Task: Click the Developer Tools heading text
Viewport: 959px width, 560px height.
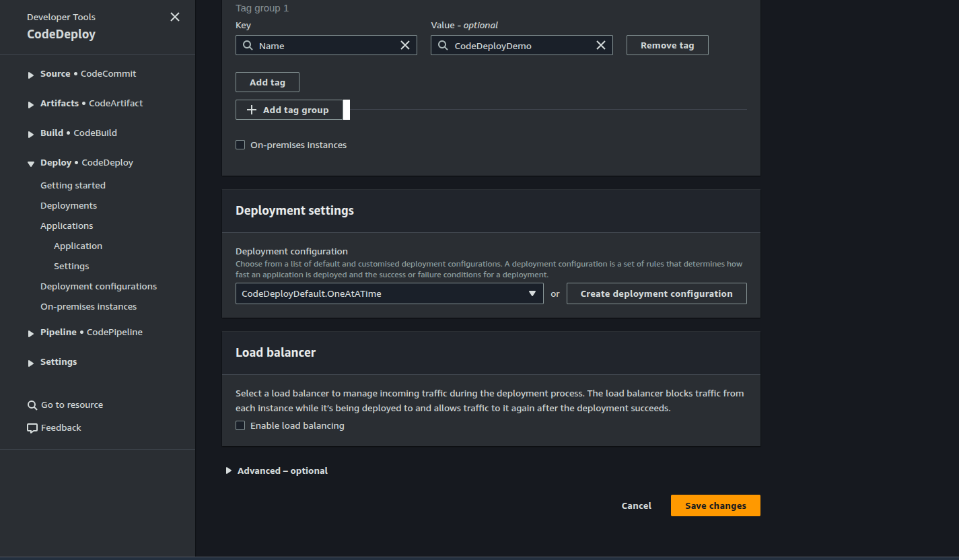Action: (x=61, y=17)
